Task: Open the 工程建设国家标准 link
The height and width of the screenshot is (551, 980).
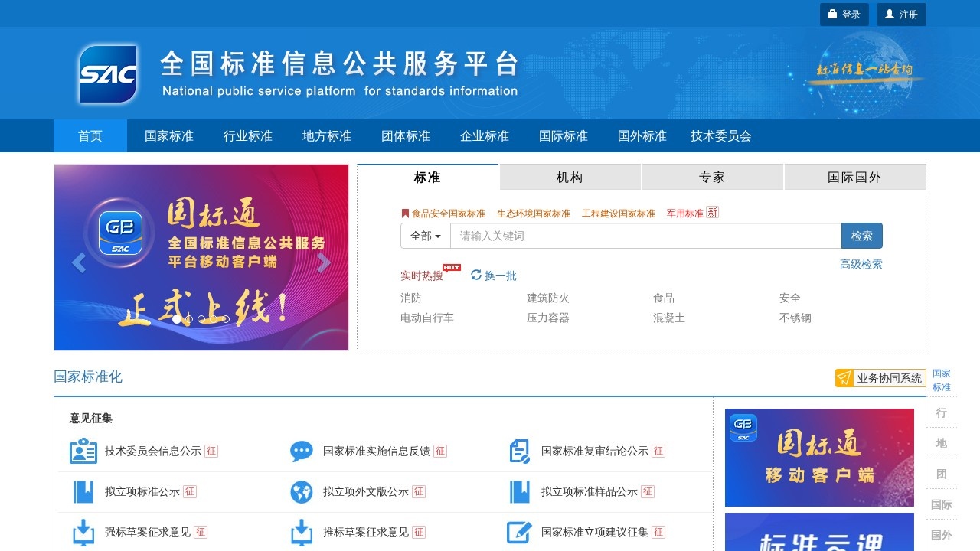Action: pos(619,214)
